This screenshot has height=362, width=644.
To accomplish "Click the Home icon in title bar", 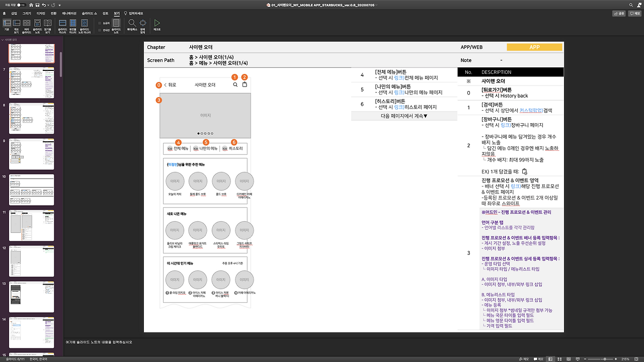I will coord(31,5).
